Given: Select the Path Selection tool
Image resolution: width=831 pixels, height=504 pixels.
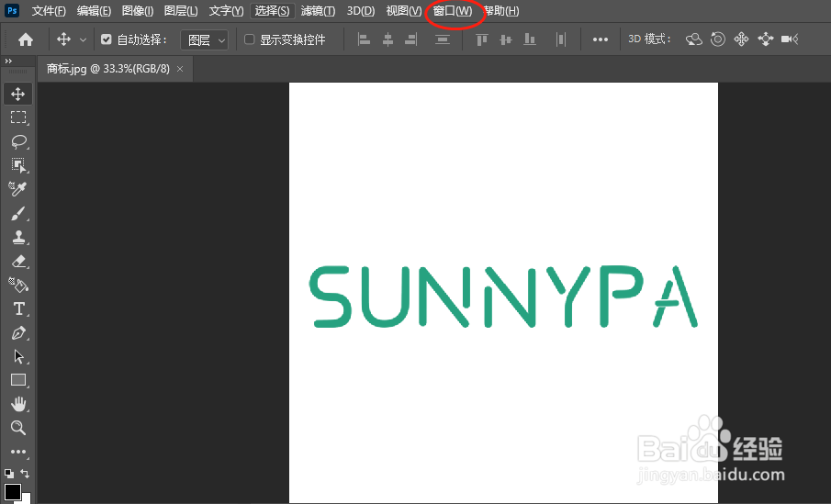Looking at the screenshot, I should 18,356.
